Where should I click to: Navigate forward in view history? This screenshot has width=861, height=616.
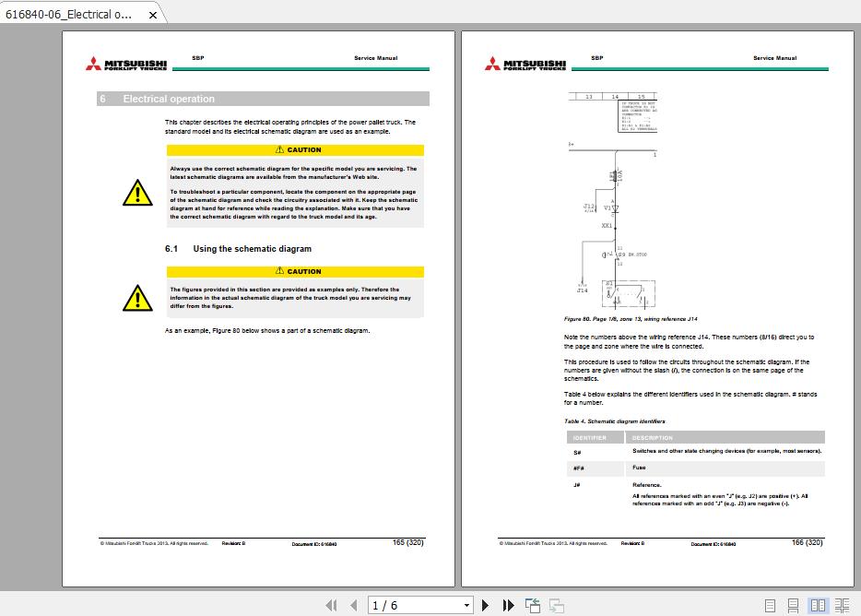(x=556, y=605)
